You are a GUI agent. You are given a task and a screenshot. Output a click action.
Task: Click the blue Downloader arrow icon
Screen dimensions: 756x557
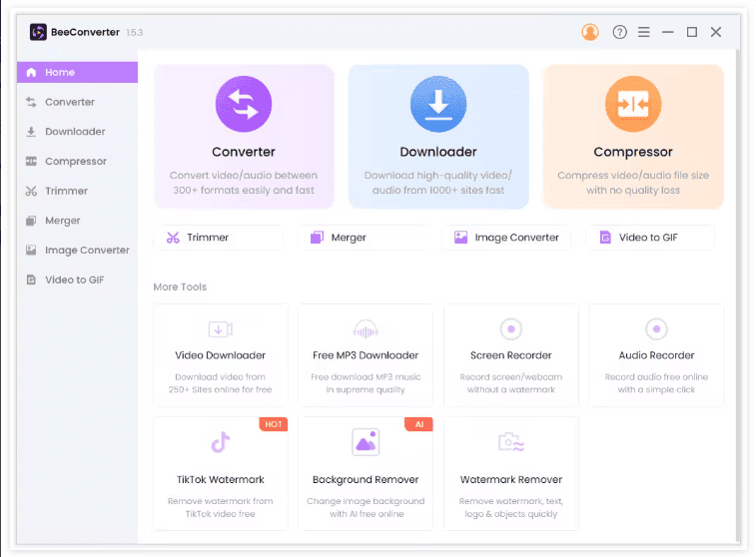tap(438, 104)
